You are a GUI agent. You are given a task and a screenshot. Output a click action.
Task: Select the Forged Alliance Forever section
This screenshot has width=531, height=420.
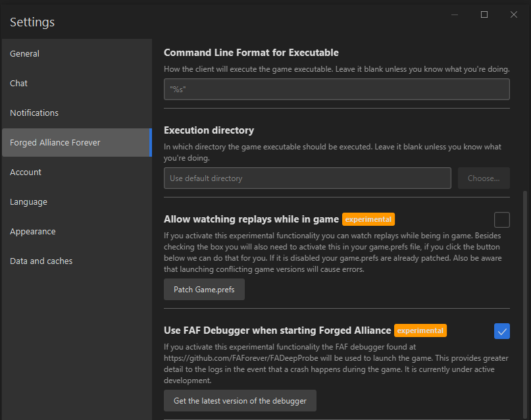pos(77,143)
